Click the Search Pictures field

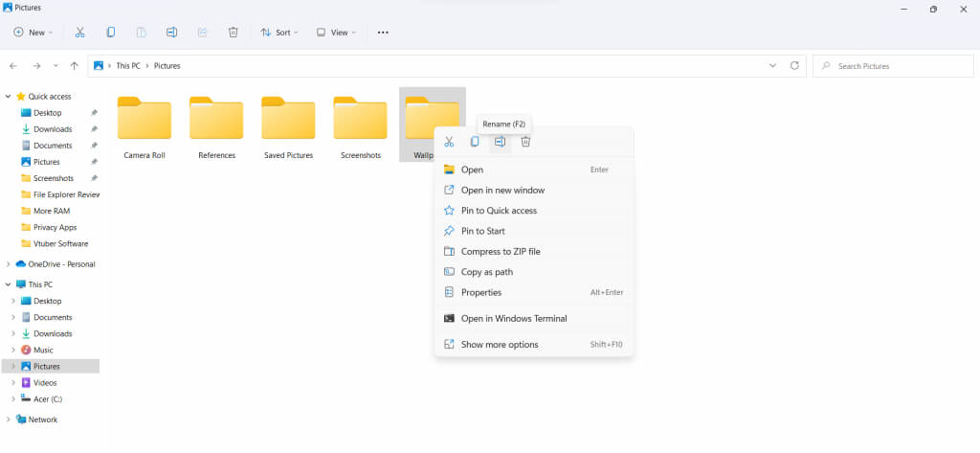click(x=895, y=66)
